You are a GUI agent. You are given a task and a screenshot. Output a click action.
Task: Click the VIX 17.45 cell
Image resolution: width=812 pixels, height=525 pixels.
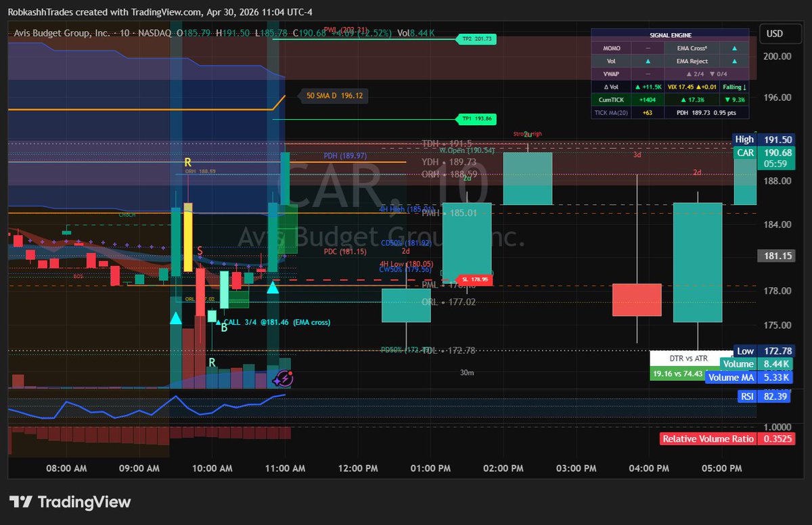(x=691, y=87)
